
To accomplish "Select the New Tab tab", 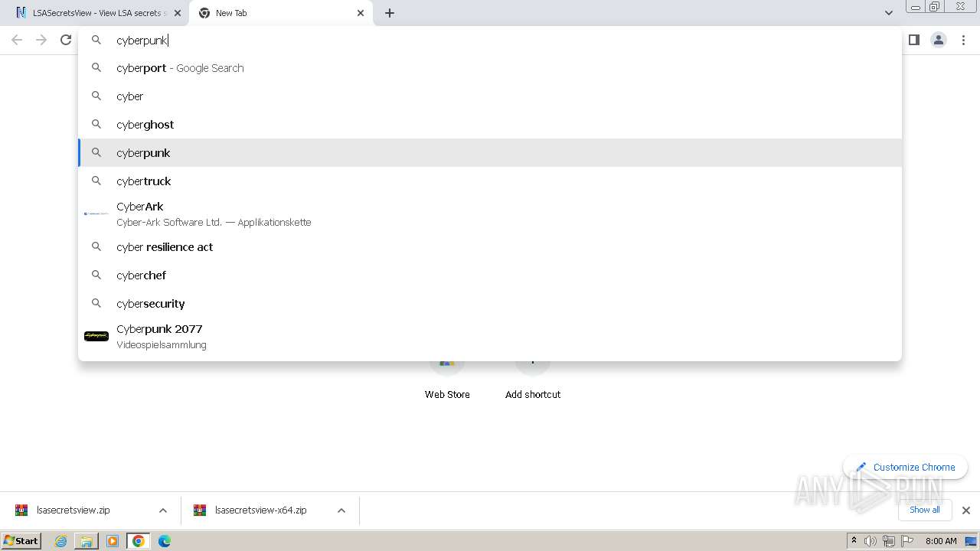I will pyautogui.click(x=281, y=13).
